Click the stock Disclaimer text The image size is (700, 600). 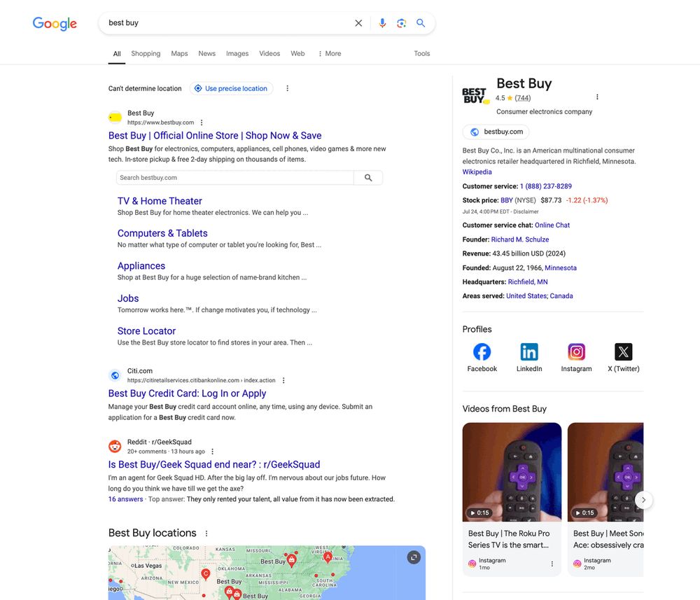[526, 211]
